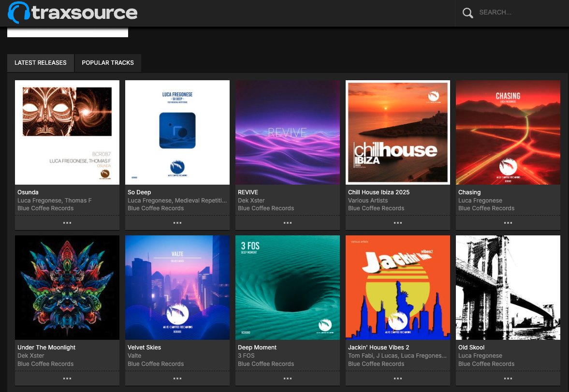Click Blue Coffee Records label under REVIVE
569x392 pixels.
266,208
